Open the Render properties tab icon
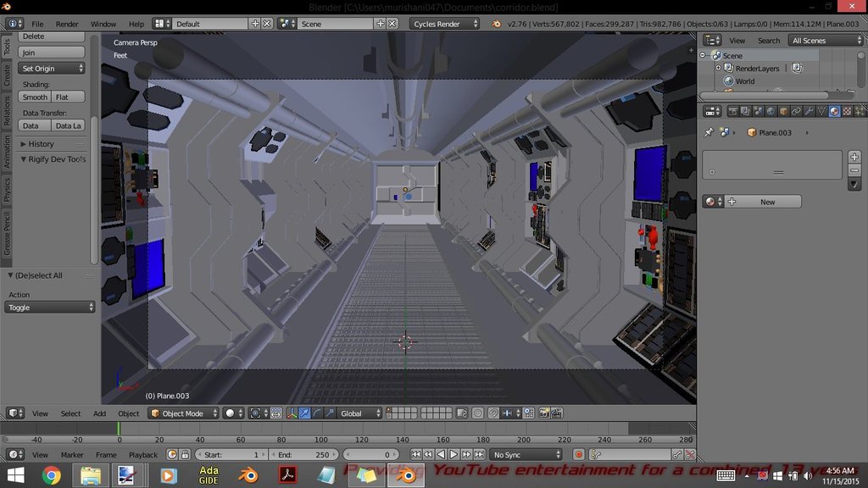Screen dimensions: 868x488 pos(732,111)
